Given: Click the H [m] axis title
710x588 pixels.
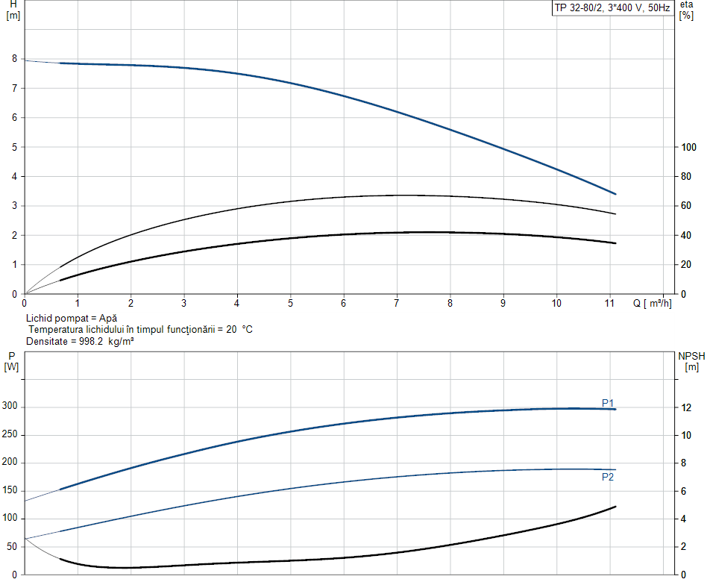Looking at the screenshot, I should (13, 10).
